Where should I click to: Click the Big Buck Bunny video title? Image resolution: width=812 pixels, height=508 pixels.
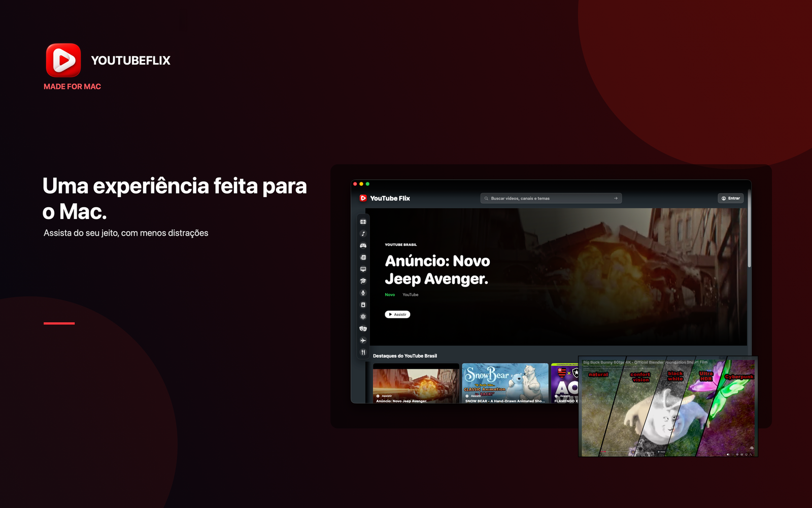click(645, 362)
